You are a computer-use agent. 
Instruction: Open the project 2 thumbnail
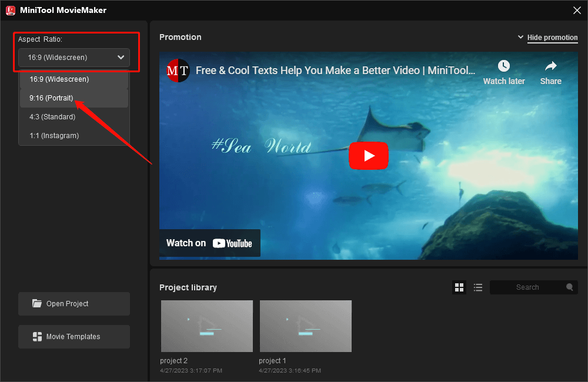[207, 326]
